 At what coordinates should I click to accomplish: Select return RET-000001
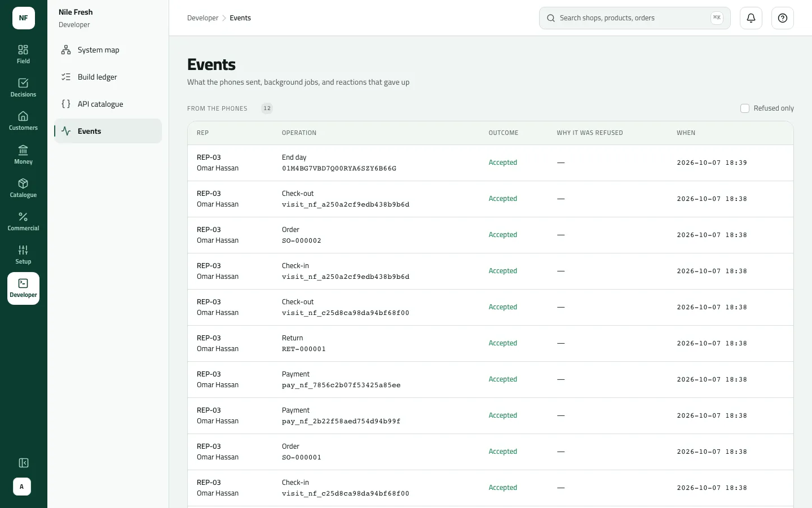coord(304,349)
